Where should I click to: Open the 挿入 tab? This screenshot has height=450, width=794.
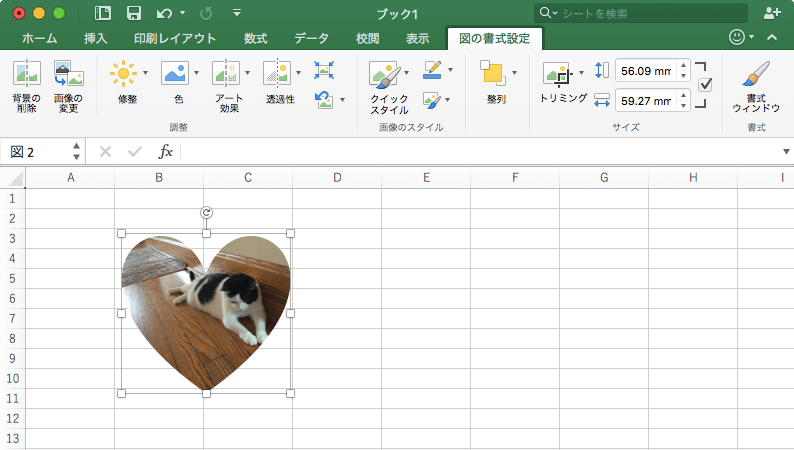click(x=95, y=38)
